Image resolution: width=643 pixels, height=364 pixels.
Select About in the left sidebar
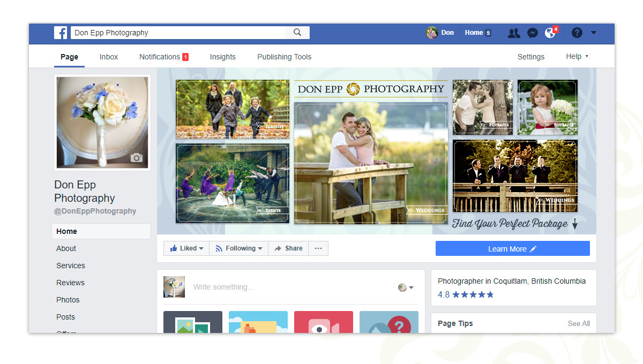[66, 248]
